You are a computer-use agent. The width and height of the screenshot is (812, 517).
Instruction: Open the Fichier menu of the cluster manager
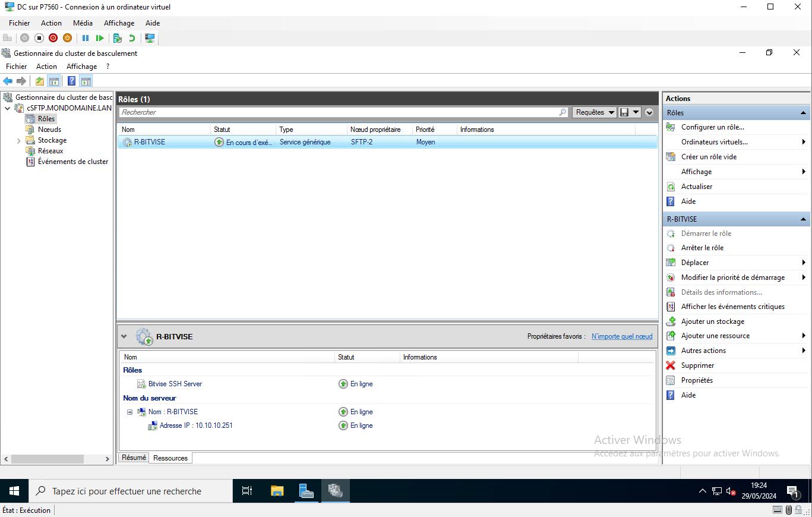click(x=17, y=67)
